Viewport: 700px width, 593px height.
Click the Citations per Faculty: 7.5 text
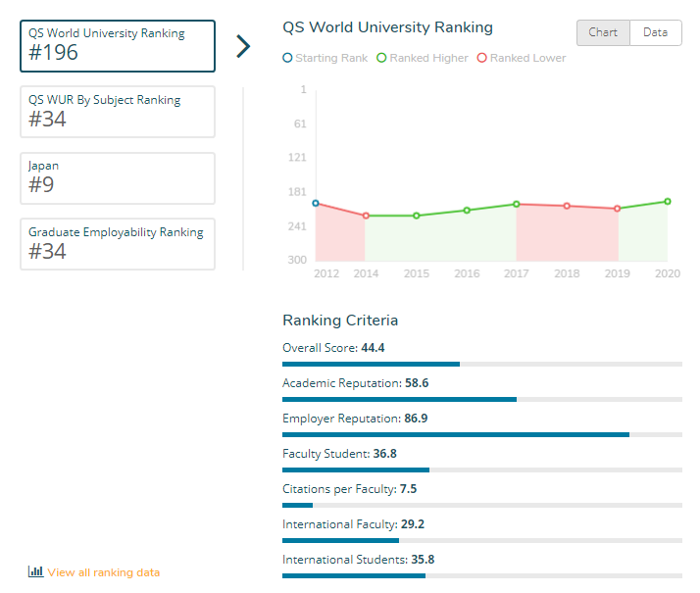pos(350,488)
